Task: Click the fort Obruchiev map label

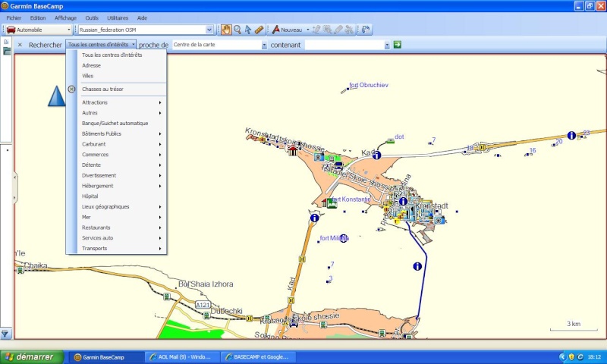Action: click(369, 85)
